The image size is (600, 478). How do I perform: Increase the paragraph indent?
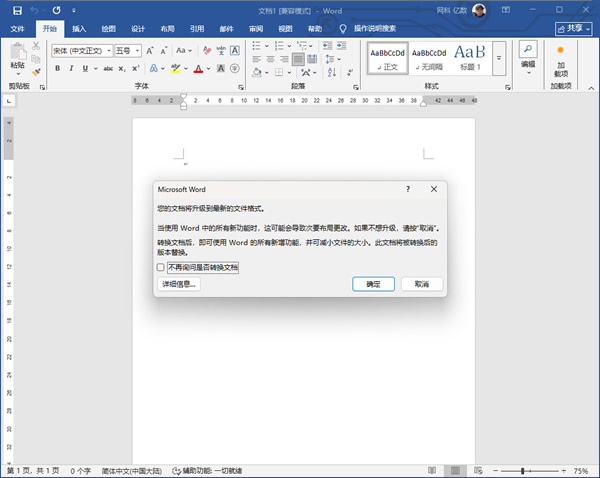(341, 46)
